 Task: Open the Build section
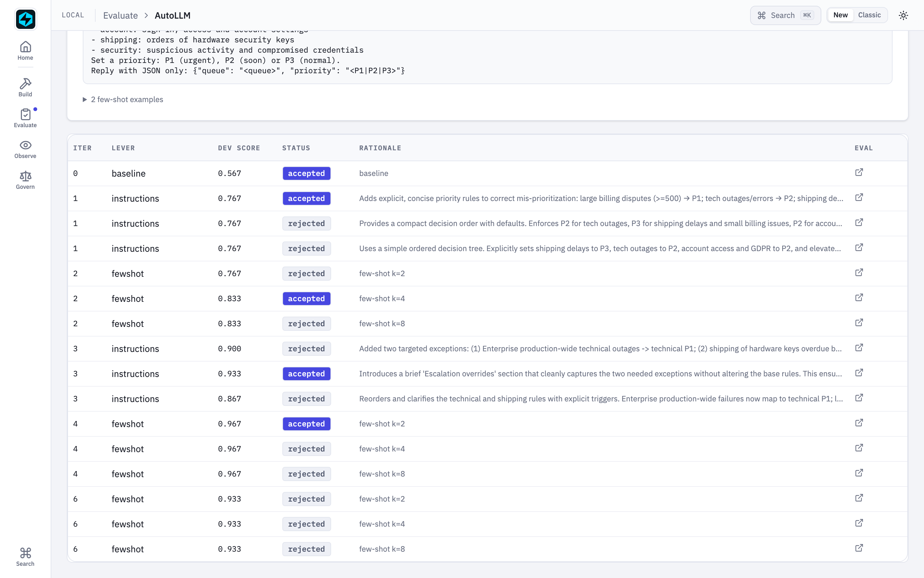point(25,88)
